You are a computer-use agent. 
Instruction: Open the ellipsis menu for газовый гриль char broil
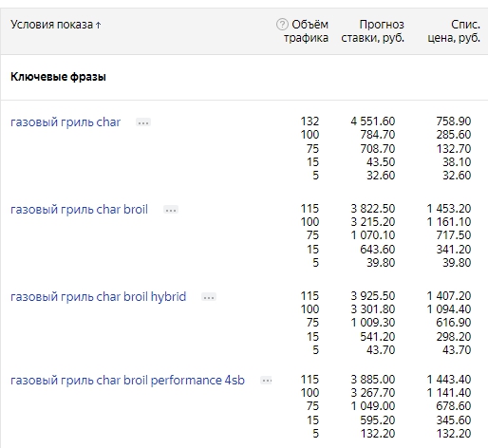pyautogui.click(x=171, y=210)
